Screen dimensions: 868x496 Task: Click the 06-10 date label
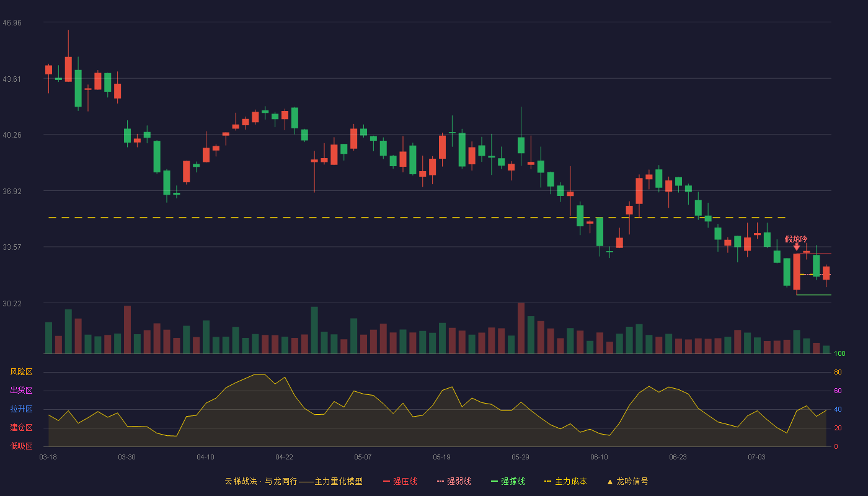[x=599, y=457]
